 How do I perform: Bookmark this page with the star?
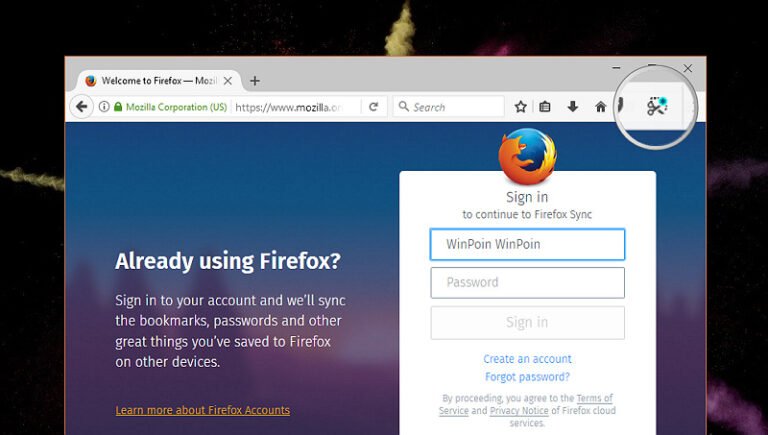[x=520, y=107]
